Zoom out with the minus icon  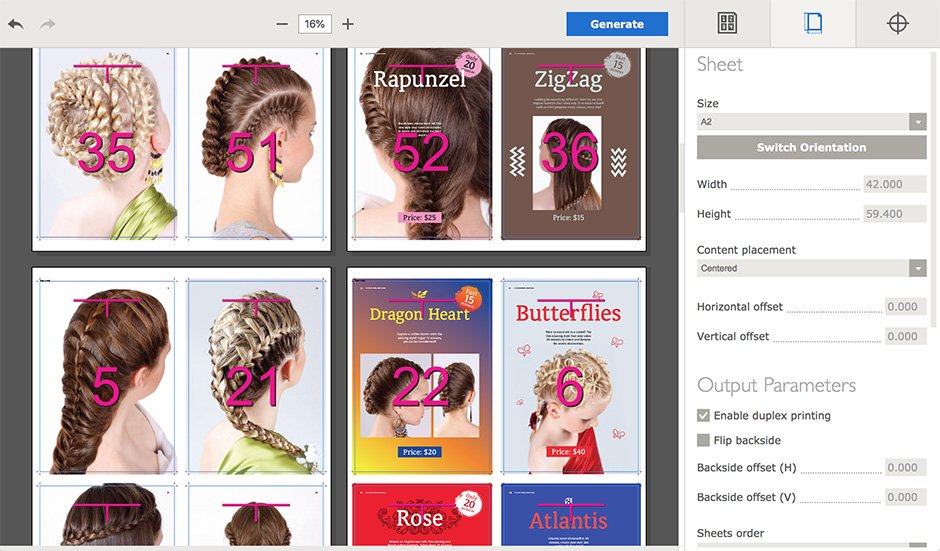click(282, 24)
